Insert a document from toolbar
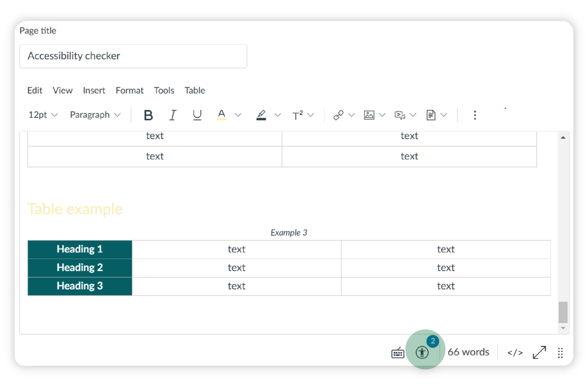This screenshot has height=384, width=588. [x=430, y=115]
